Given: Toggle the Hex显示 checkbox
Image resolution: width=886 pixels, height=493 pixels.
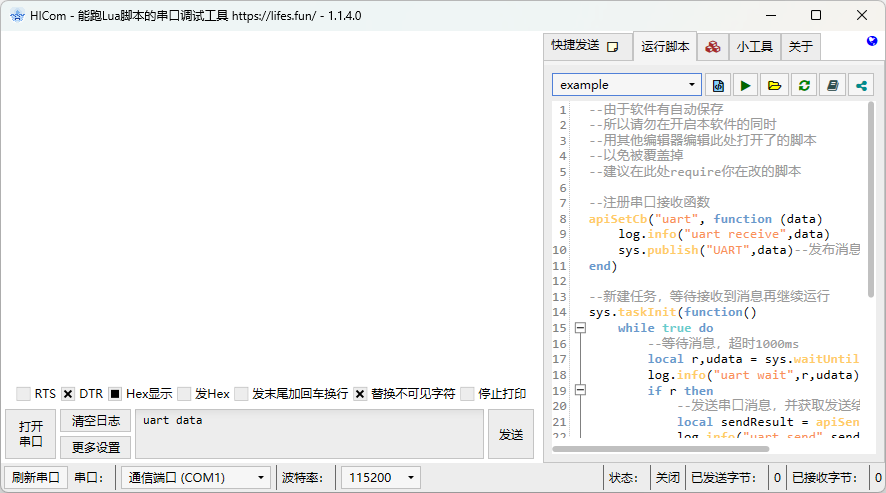Looking at the screenshot, I should tap(115, 394).
